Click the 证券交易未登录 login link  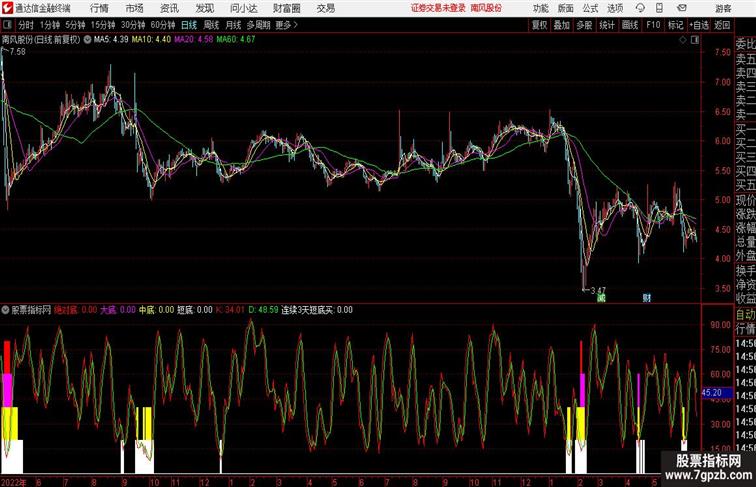coord(438,8)
